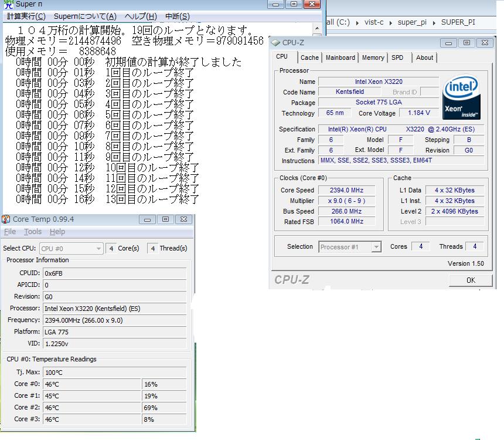Click the 中断(S) menu to abort calculation
This screenshot has height=440, width=504.
coord(178,16)
